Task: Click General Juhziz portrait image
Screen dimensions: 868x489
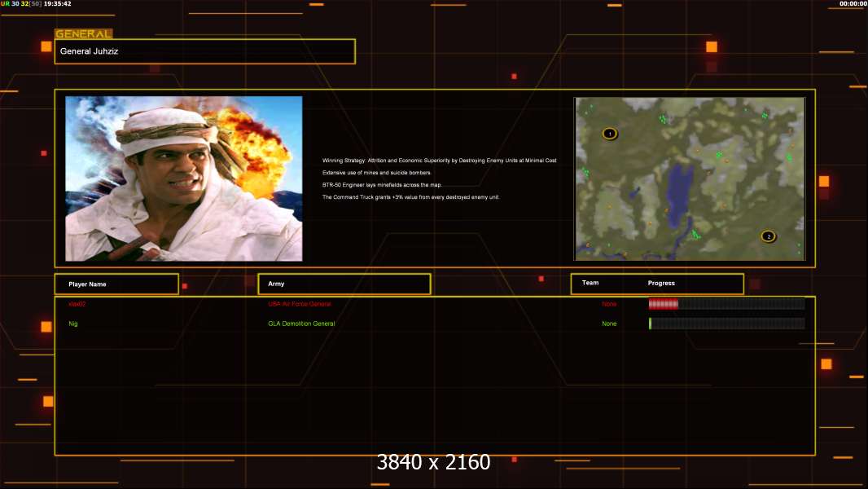Action: pyautogui.click(x=184, y=178)
